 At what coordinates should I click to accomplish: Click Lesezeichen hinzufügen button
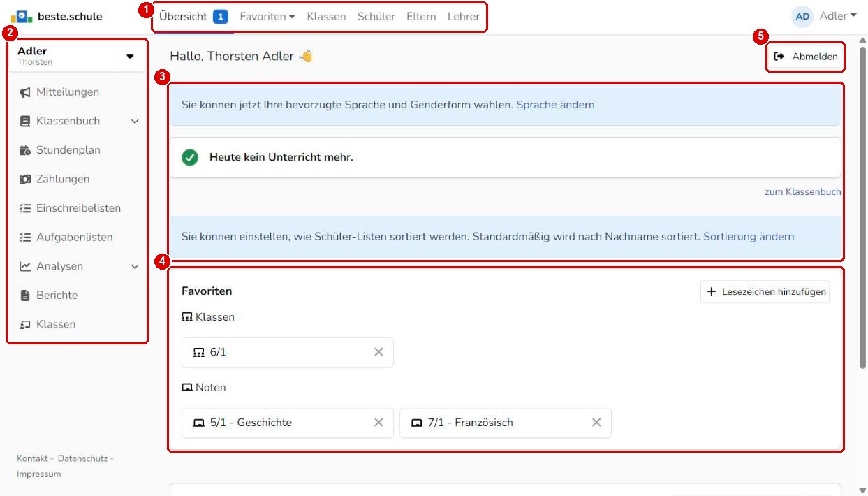[x=765, y=291]
